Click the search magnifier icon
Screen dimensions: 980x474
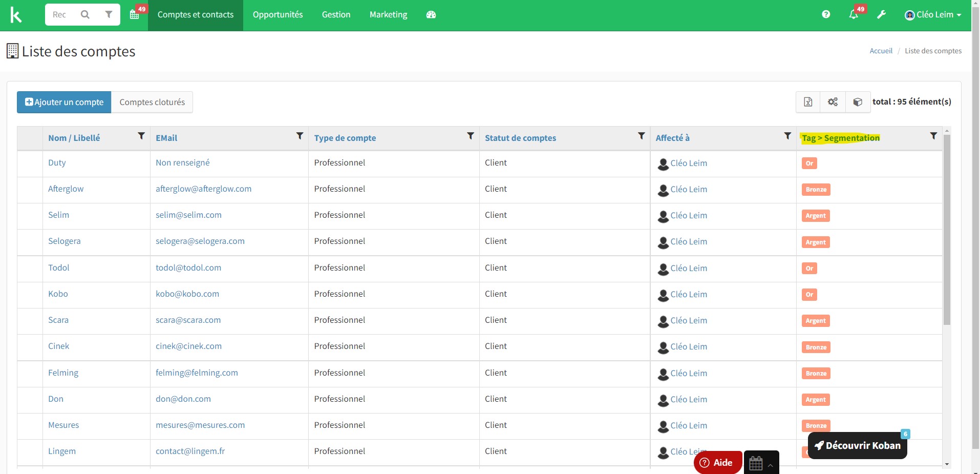85,14
